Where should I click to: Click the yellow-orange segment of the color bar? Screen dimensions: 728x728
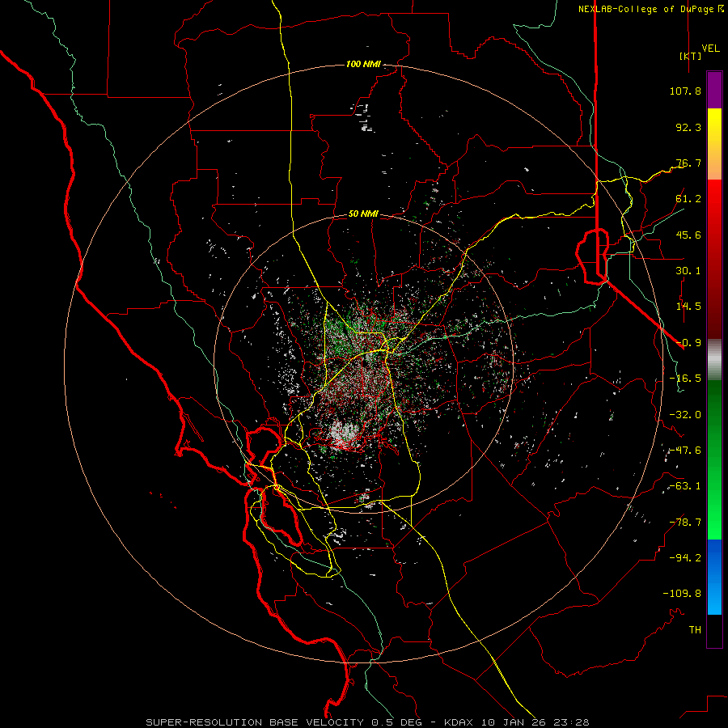tap(714, 144)
